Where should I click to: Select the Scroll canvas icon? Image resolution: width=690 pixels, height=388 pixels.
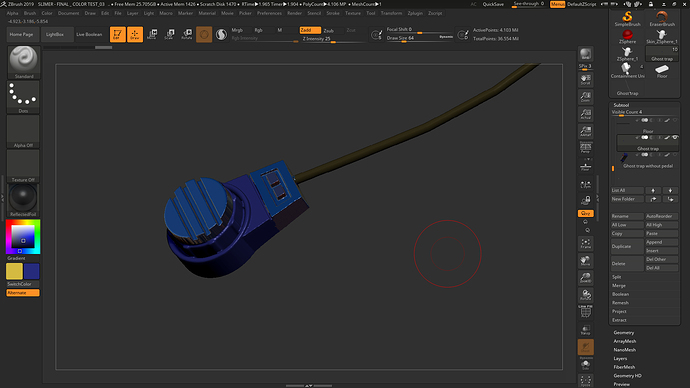tap(585, 80)
